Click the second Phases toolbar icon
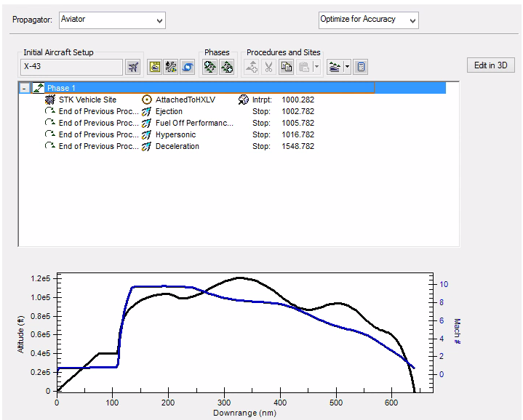 pos(226,67)
